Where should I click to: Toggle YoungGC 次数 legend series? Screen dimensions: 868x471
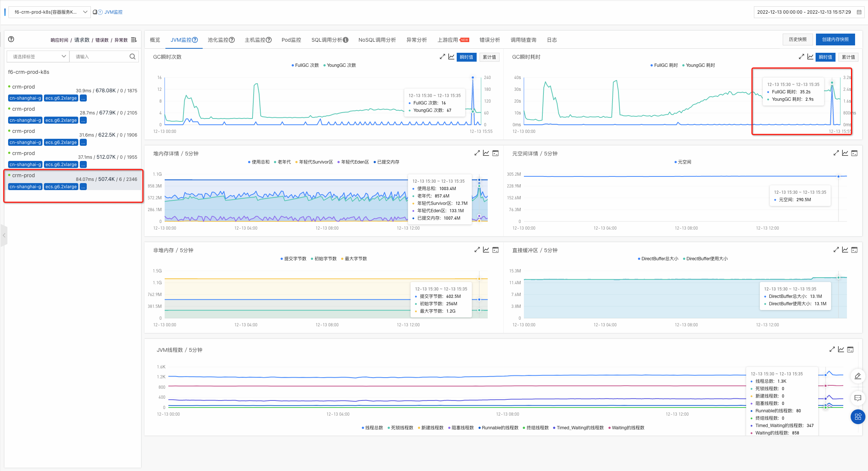pos(339,65)
